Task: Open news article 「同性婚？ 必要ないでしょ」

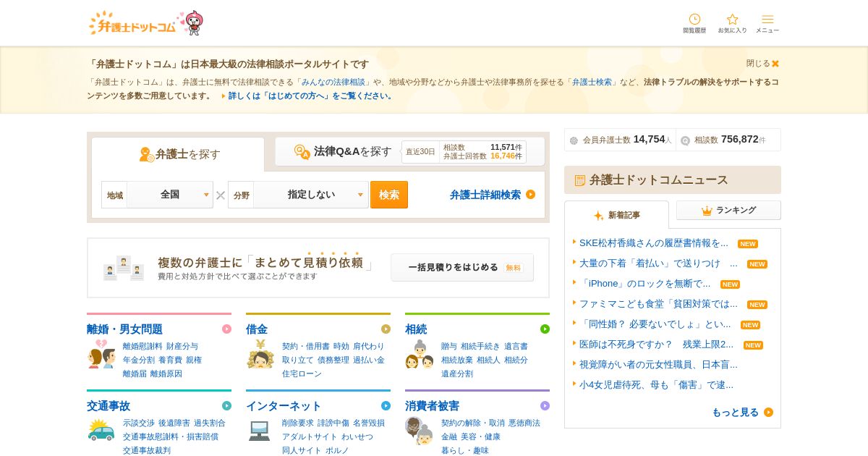Action: point(655,324)
